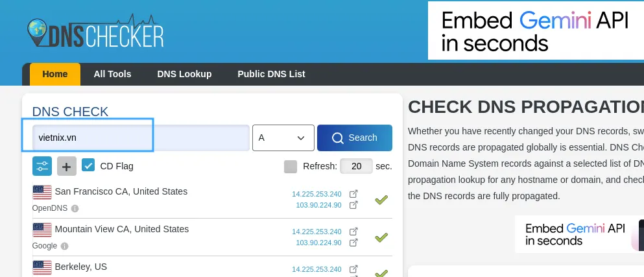Enable the auto Refresh checkbox
644x277 pixels.
click(x=291, y=167)
